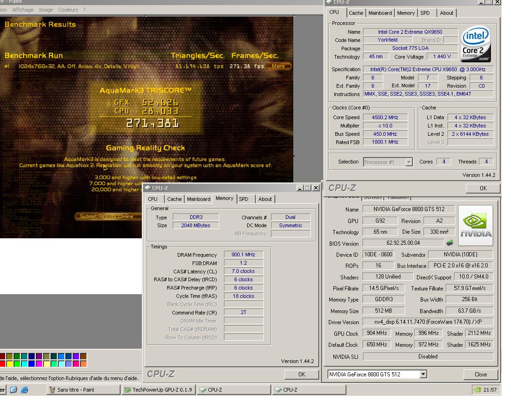532x399 pixels.
Task: Click the first CPU-Z taskbar button
Action: (x=234, y=390)
